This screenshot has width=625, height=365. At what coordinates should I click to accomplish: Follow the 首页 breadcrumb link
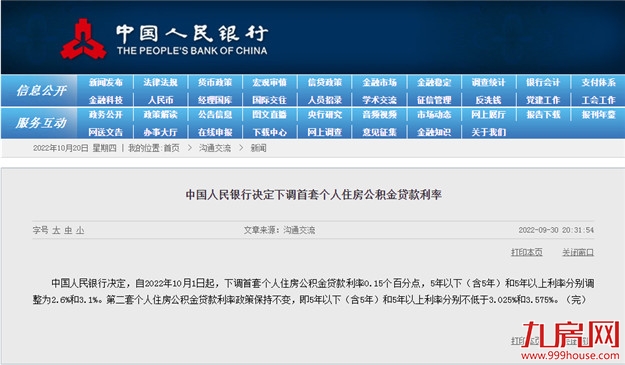point(171,148)
